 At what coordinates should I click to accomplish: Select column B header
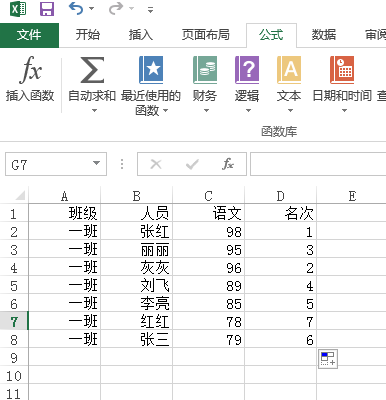137,196
